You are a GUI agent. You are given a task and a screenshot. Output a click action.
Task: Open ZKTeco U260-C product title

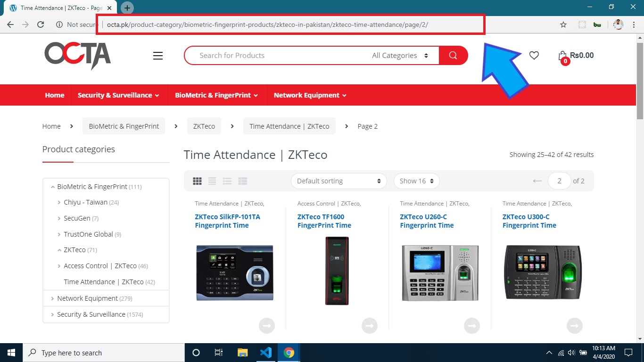(x=427, y=221)
